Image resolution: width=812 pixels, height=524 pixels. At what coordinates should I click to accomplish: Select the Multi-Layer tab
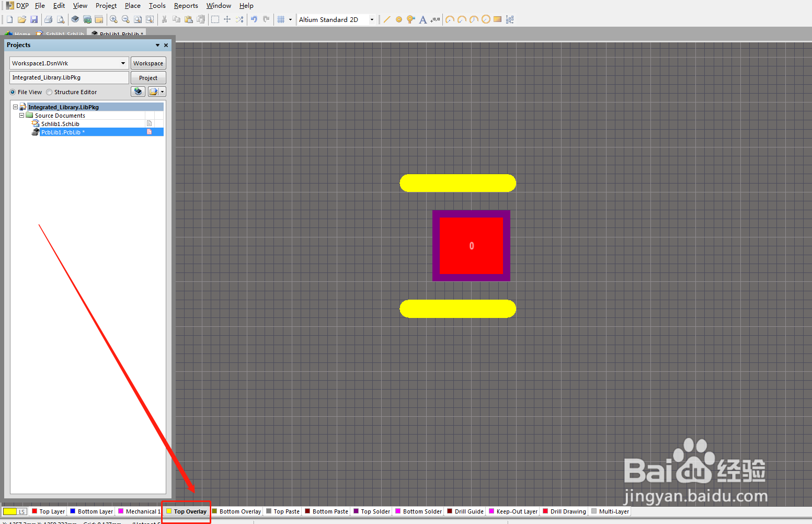[610, 511]
